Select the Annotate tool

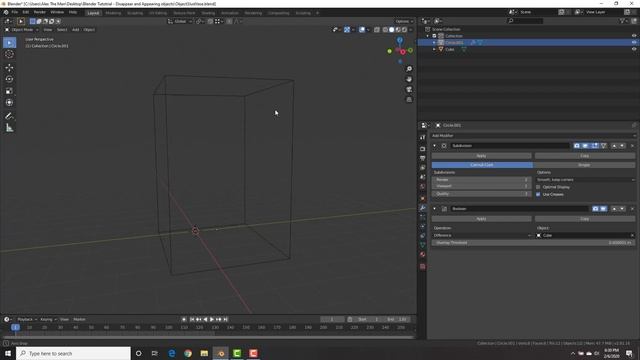[x=9, y=116]
